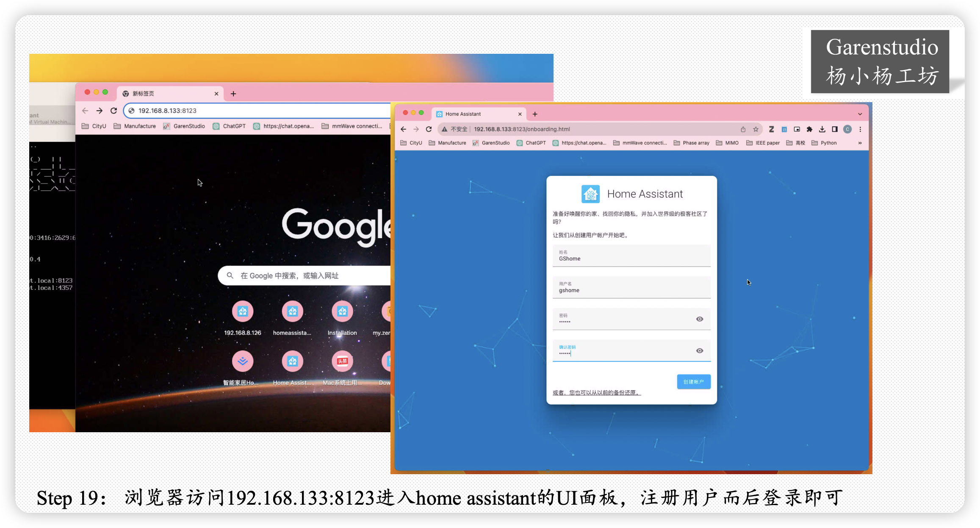Click the 192.168.8.126 bookmark icon
Viewport: 980px width, 528px height.
tap(242, 311)
